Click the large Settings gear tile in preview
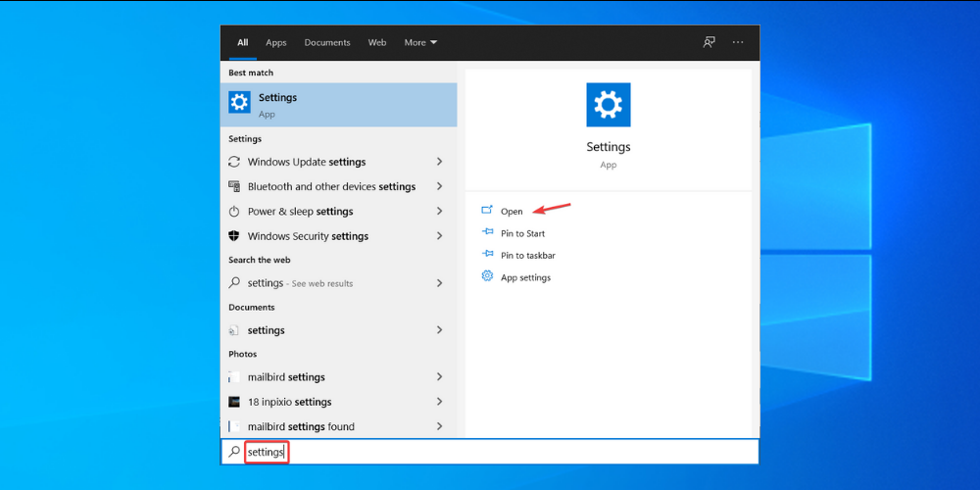The height and width of the screenshot is (490, 980). pos(609,105)
